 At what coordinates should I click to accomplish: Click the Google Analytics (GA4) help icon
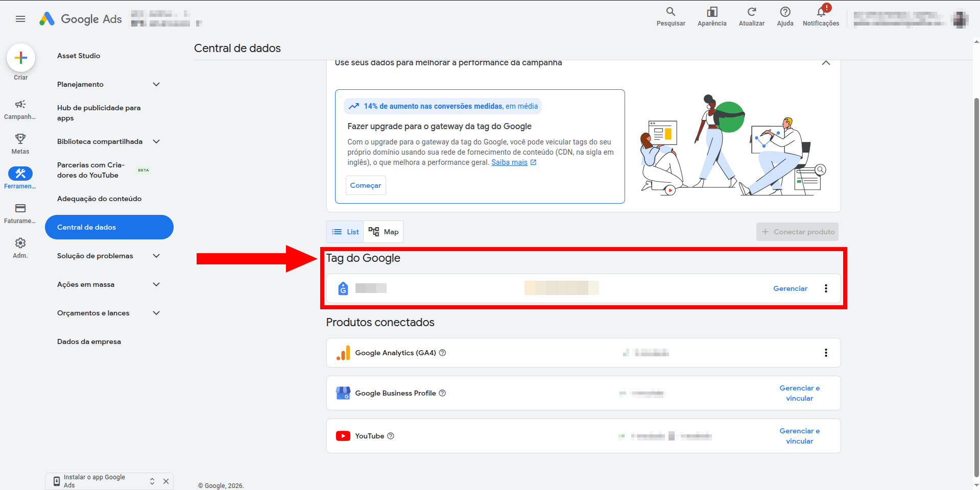click(442, 353)
